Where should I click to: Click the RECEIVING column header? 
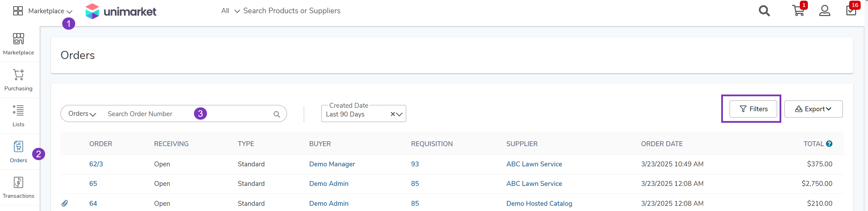[171, 144]
